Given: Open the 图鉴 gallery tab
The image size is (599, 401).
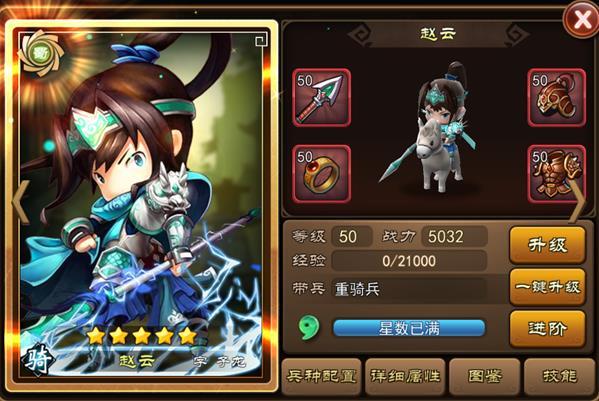Looking at the screenshot, I should pyautogui.click(x=484, y=377).
